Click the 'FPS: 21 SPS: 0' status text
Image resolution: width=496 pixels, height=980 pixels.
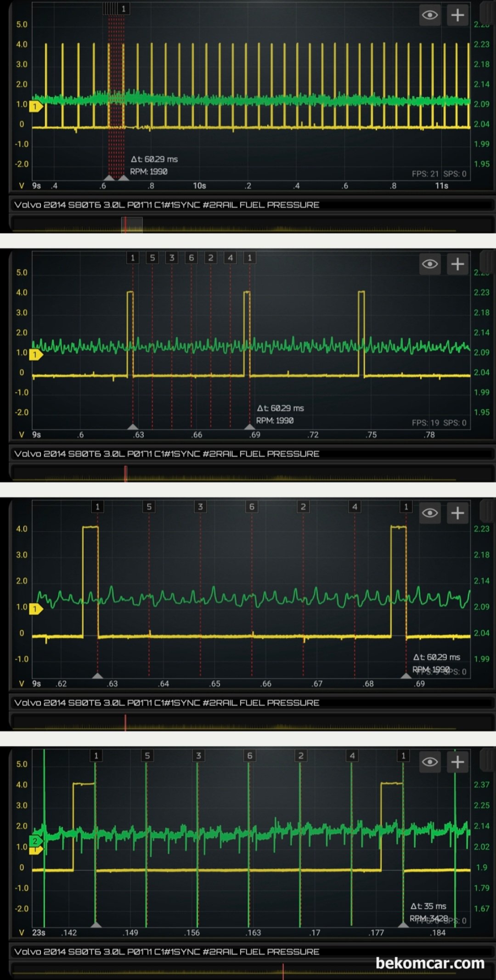pos(439,174)
